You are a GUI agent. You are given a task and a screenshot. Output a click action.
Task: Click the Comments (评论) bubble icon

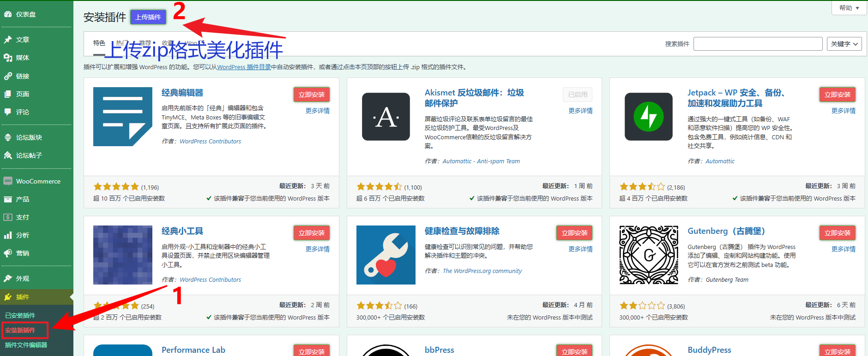(x=8, y=112)
